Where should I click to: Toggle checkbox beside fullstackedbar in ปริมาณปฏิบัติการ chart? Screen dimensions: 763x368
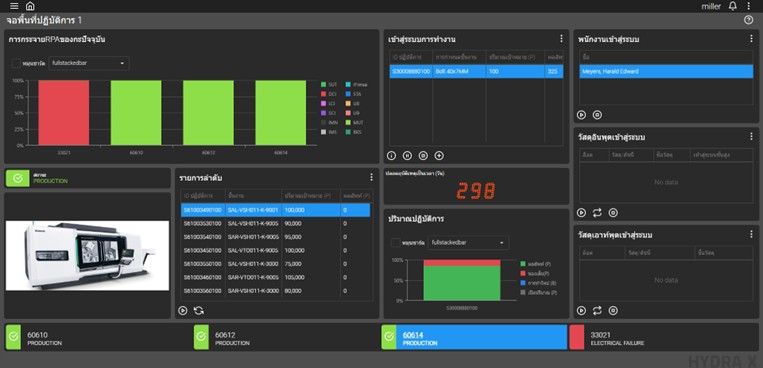396,242
